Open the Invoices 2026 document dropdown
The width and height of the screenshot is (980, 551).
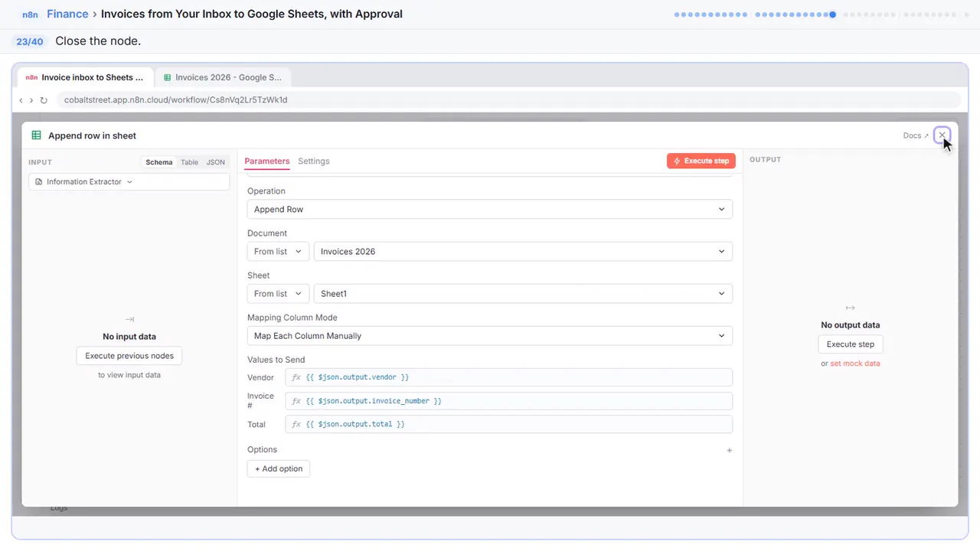[523, 252]
